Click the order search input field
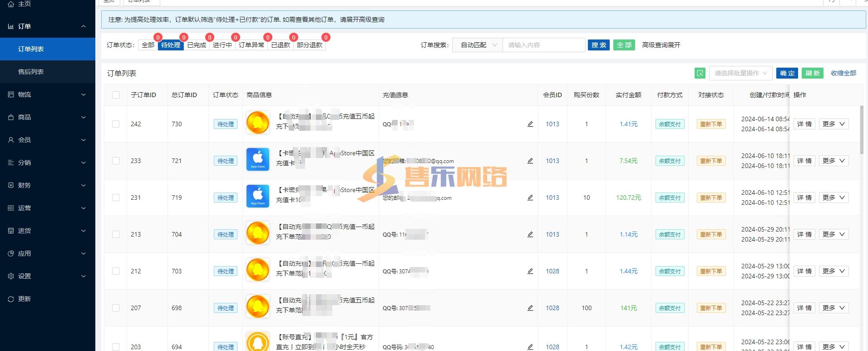The image size is (868, 351). pos(543,45)
